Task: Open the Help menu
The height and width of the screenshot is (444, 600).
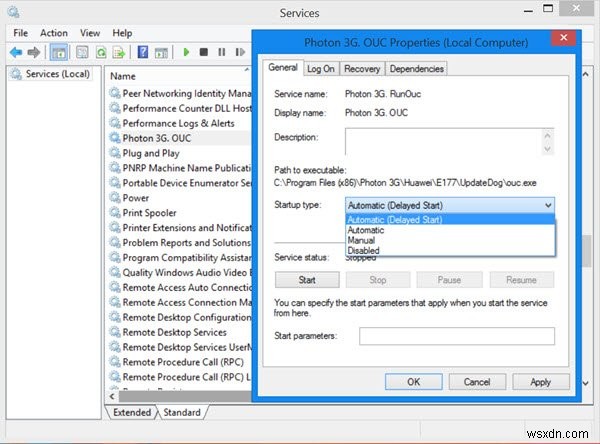Action: (122, 33)
